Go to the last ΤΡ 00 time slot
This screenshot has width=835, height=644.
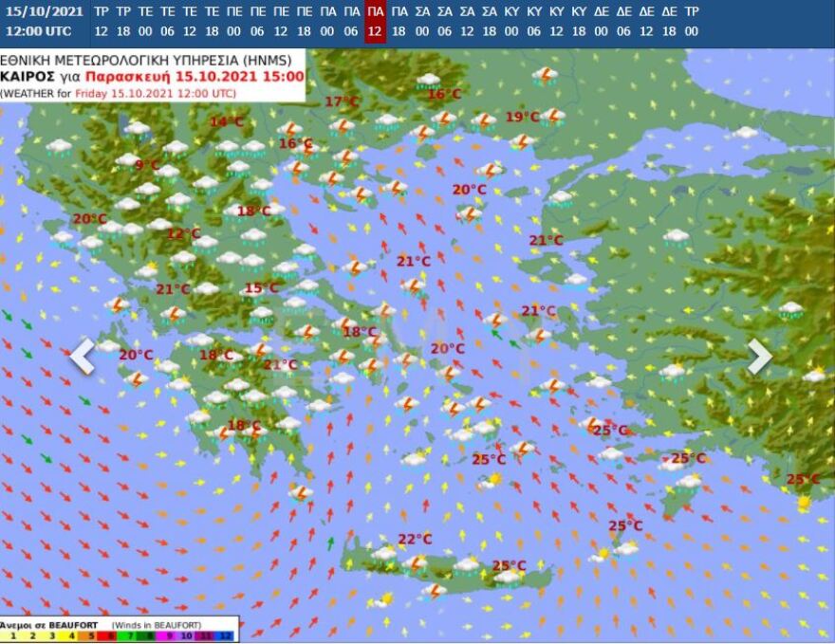[691, 21]
